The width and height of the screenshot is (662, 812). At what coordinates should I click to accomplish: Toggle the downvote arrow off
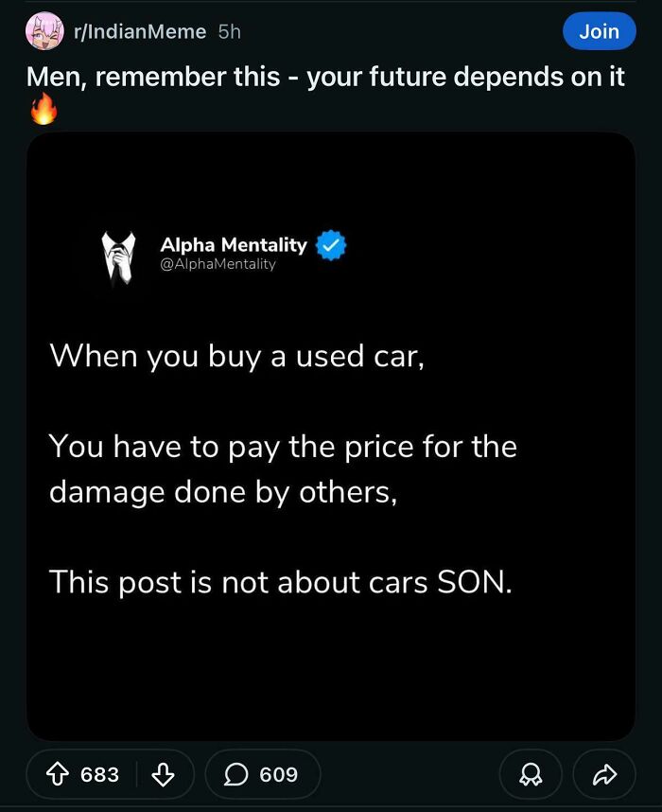pyautogui.click(x=163, y=774)
